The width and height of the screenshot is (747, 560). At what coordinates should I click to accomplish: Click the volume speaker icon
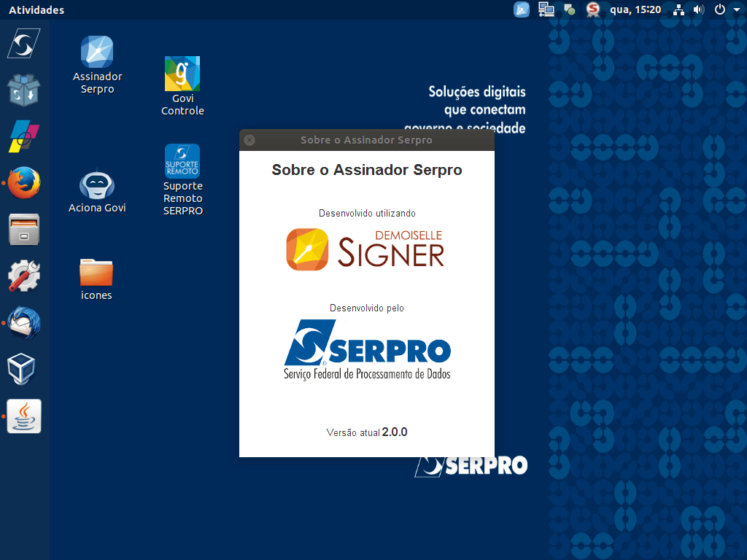698,9
